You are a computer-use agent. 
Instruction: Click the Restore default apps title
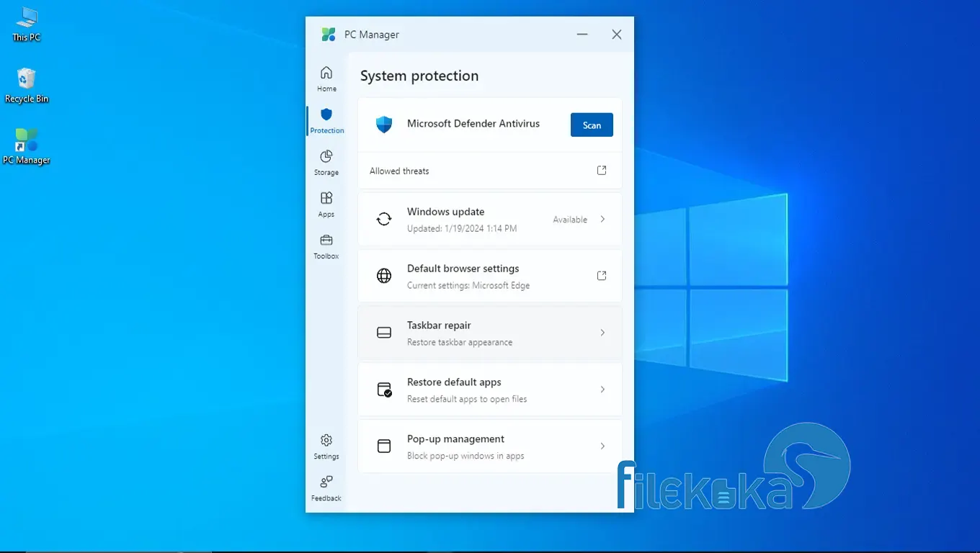pos(454,382)
